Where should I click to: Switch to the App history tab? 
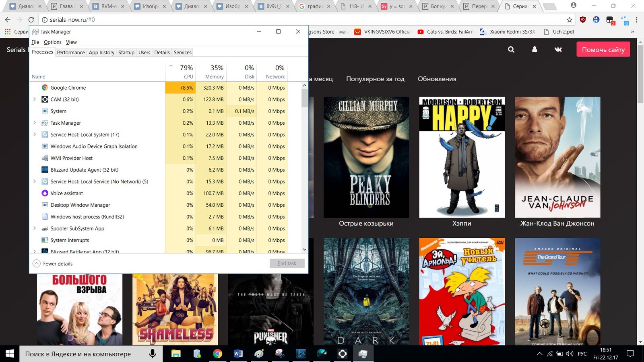101,53
